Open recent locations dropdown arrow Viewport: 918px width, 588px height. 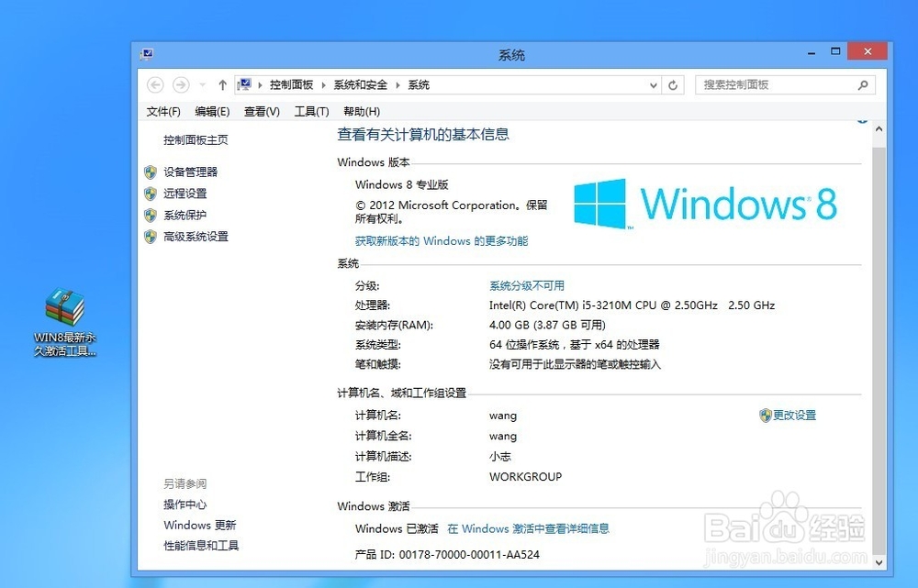[203, 84]
